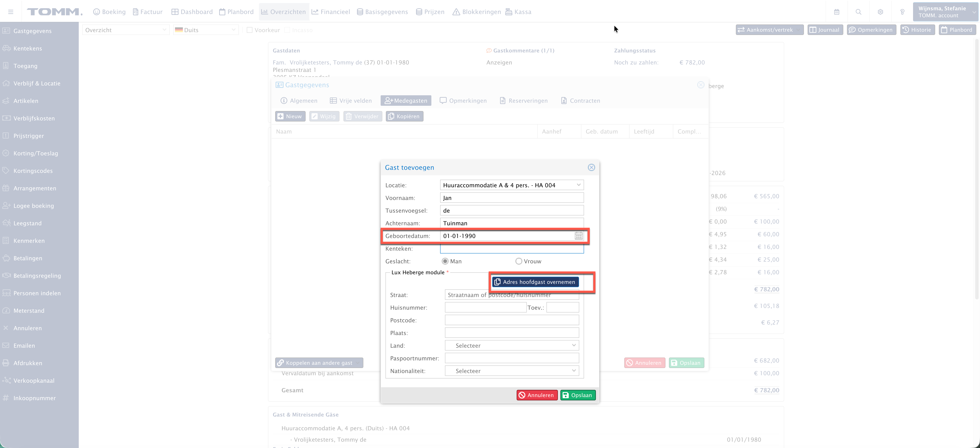The image size is (980, 448).
Task: Close the Gast toevoegen dialog
Action: click(x=591, y=168)
